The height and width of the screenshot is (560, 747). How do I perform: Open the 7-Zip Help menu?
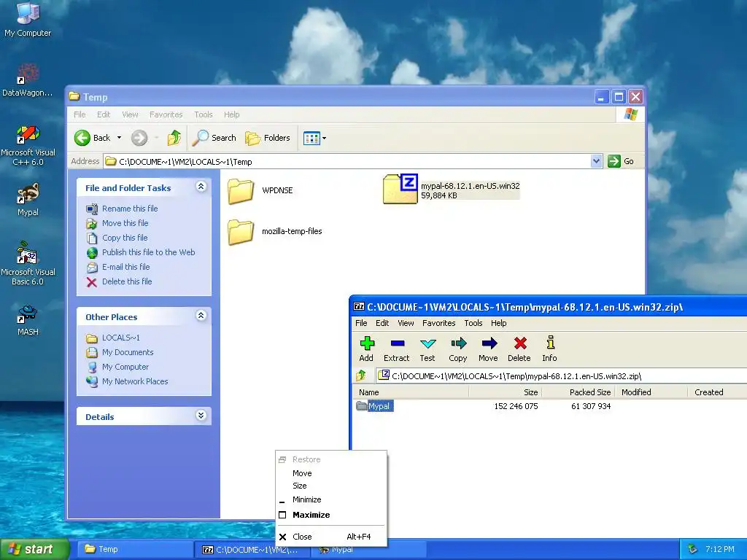click(x=499, y=323)
